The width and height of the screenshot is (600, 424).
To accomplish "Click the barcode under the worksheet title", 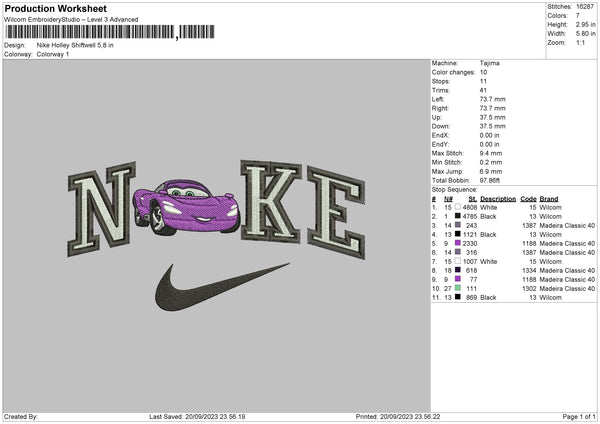I will coord(110,32).
